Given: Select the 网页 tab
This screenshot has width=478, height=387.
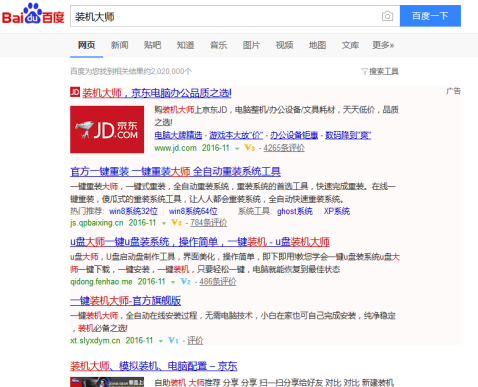Looking at the screenshot, I should click(86, 45).
